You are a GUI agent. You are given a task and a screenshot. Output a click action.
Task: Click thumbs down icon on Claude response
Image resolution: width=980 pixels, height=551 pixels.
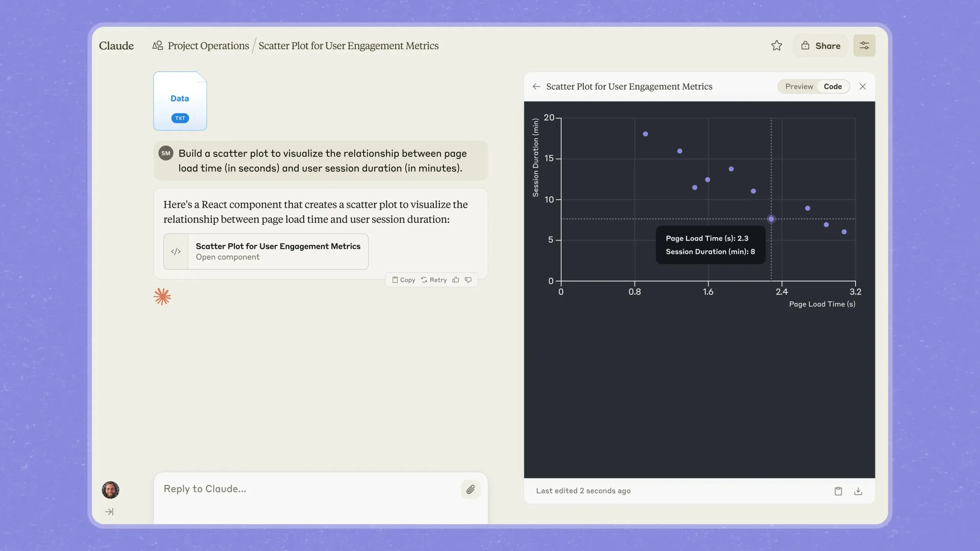(x=469, y=279)
